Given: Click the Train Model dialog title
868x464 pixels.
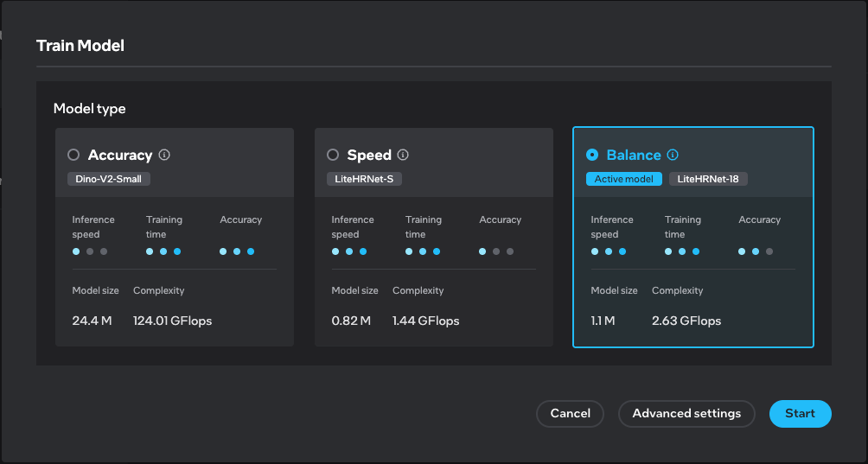Looking at the screenshot, I should pyautogui.click(x=80, y=46).
